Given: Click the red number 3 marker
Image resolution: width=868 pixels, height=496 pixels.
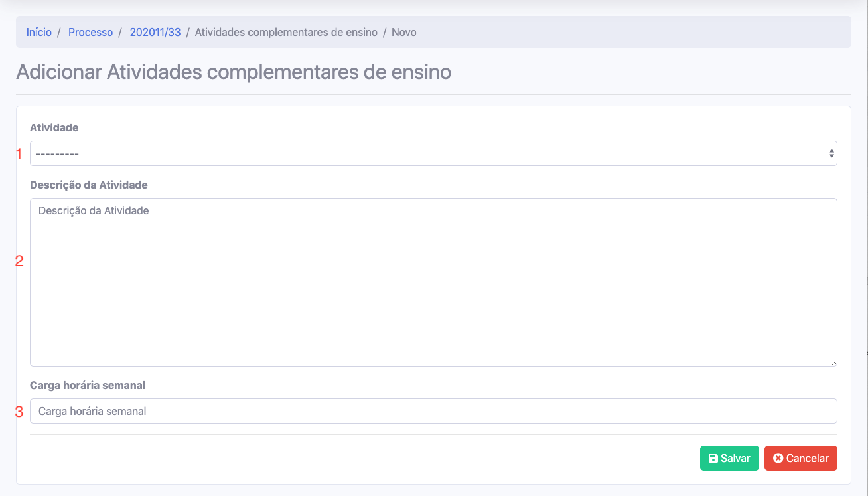Looking at the screenshot, I should pos(19,412).
